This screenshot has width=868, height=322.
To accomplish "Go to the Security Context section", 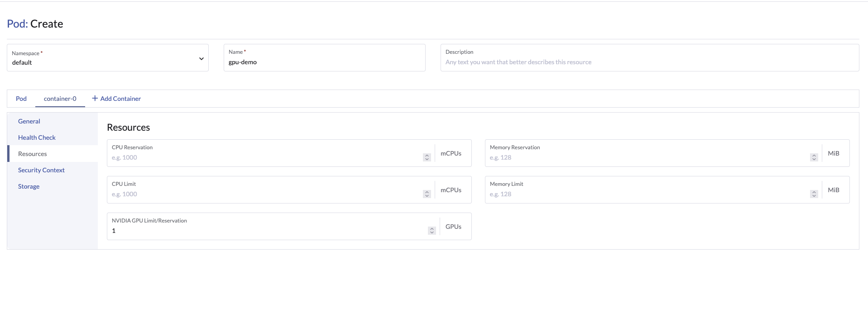I will point(41,170).
